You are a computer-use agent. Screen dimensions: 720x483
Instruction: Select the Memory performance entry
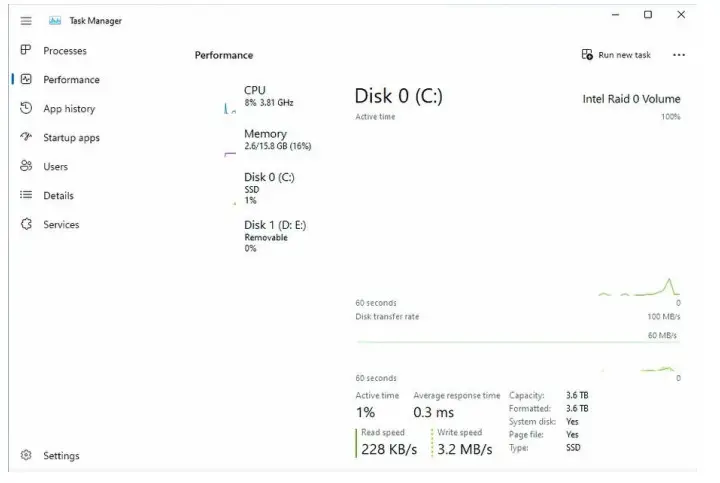[276, 139]
